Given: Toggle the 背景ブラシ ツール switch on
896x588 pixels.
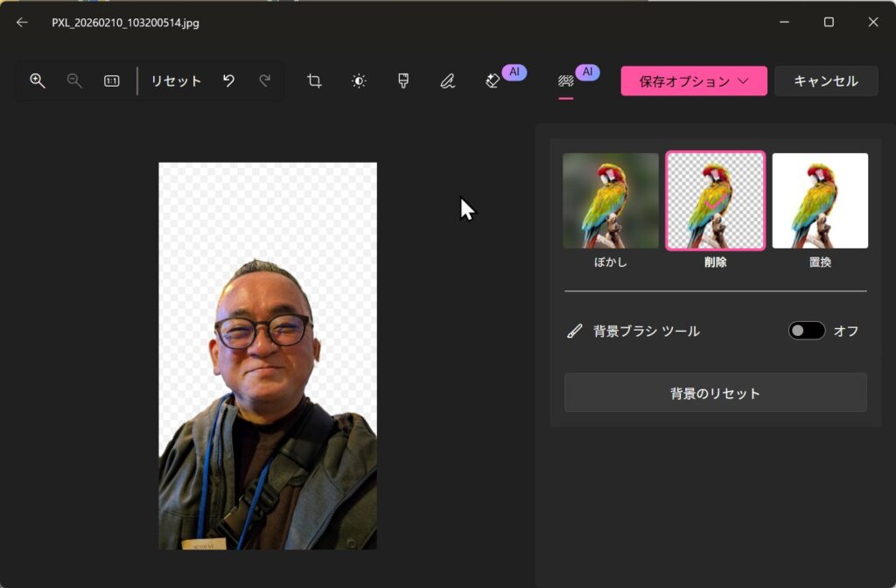Looking at the screenshot, I should pos(806,331).
